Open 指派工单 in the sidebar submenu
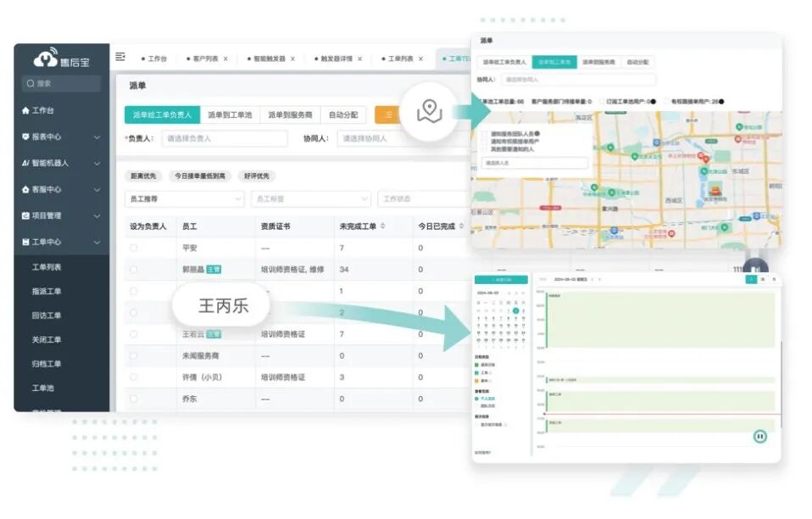Viewport: 812px width, 519px height. 47,292
